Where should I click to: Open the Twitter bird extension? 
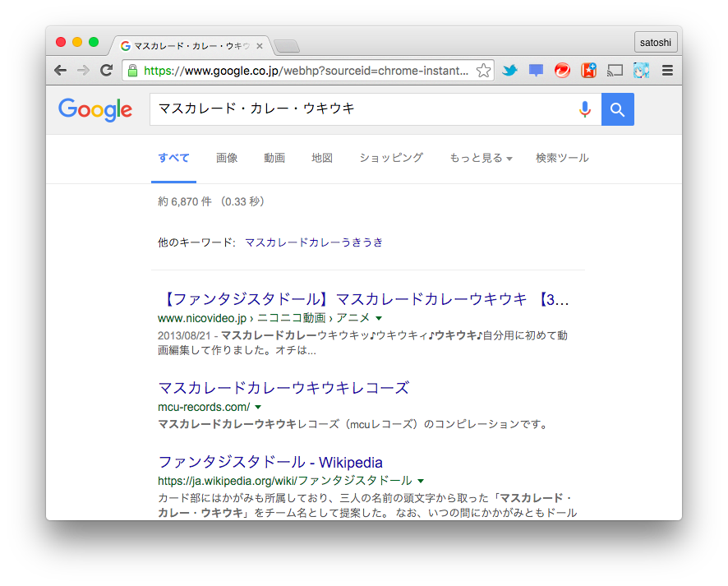(509, 71)
